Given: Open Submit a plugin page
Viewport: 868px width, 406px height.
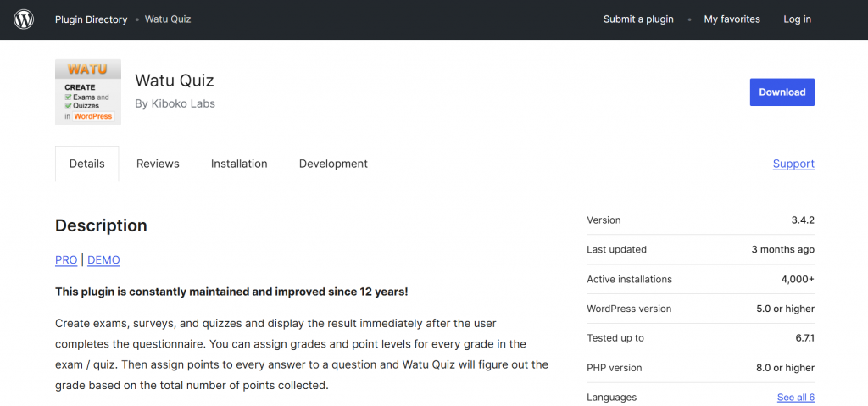Looking at the screenshot, I should pos(638,19).
